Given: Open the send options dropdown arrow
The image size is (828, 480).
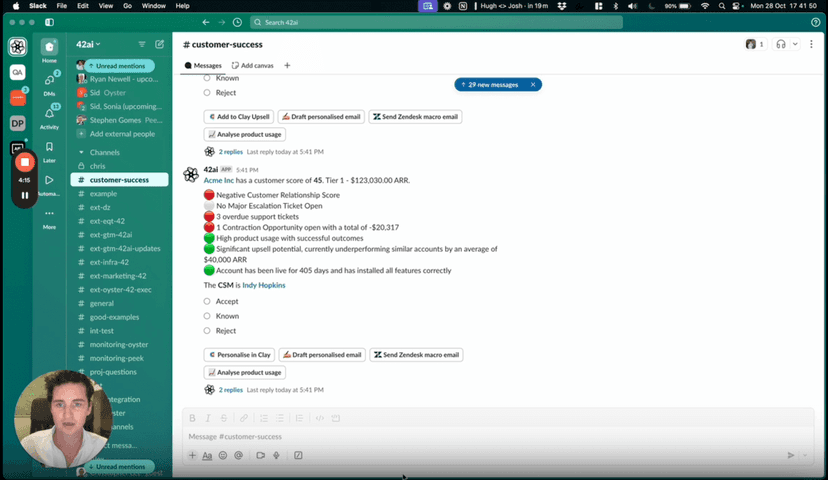Looking at the screenshot, I should coord(806,455).
